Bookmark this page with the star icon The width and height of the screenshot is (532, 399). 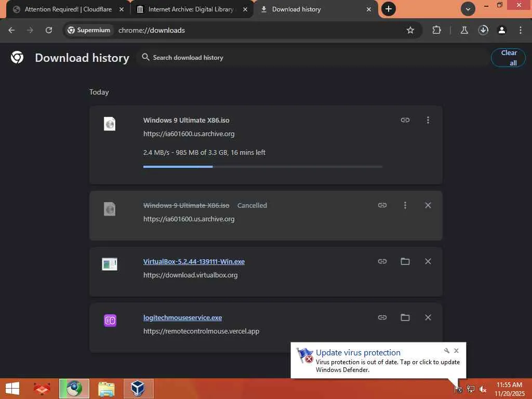(410, 30)
